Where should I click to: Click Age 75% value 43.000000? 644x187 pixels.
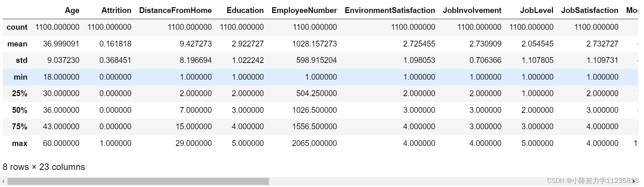pyautogui.click(x=61, y=127)
